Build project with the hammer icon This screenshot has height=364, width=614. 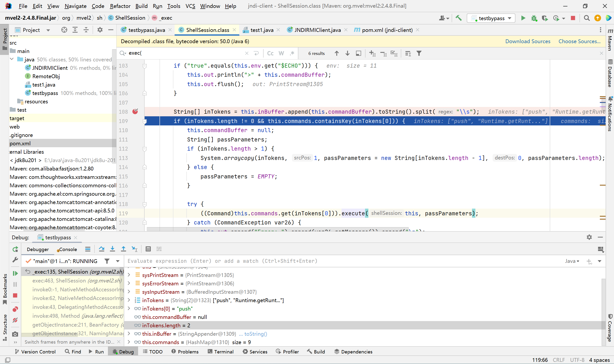[459, 18]
